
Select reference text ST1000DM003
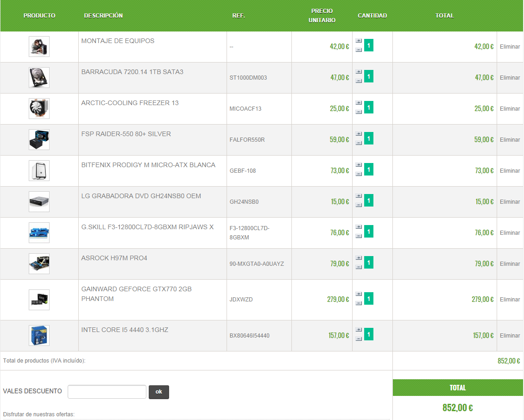pyautogui.click(x=248, y=78)
